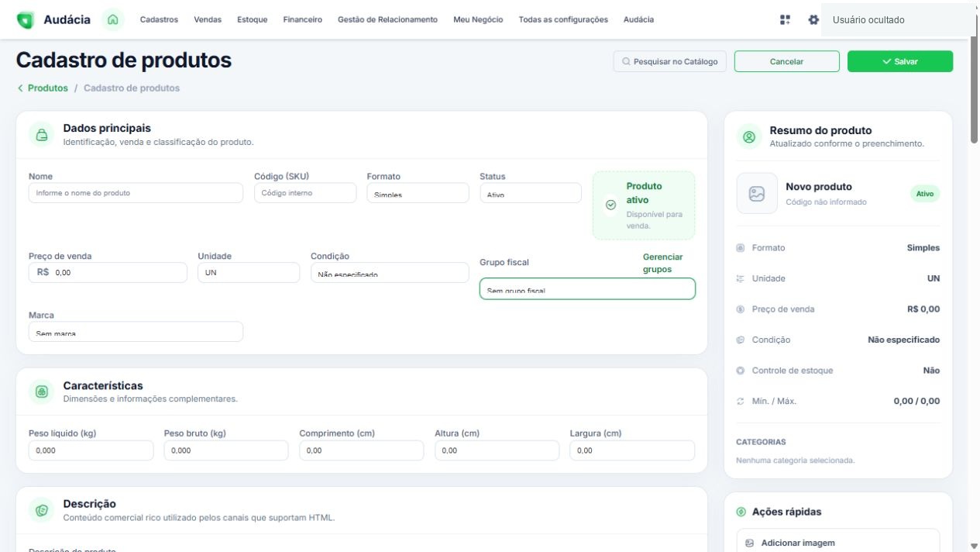
Task: Click the Condição row icon in summary
Action: [x=741, y=340]
